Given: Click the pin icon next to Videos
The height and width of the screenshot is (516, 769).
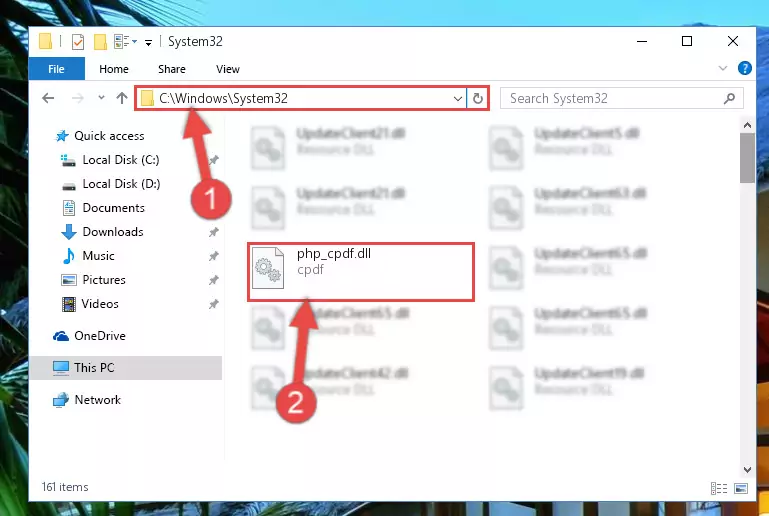Looking at the screenshot, I should [x=213, y=305].
